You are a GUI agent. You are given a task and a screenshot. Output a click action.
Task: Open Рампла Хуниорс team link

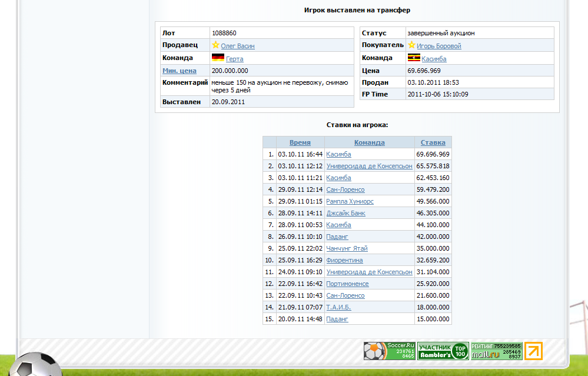350,201
